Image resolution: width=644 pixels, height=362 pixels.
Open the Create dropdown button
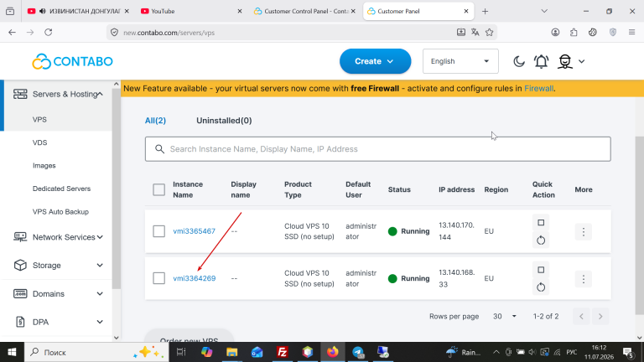click(x=375, y=61)
